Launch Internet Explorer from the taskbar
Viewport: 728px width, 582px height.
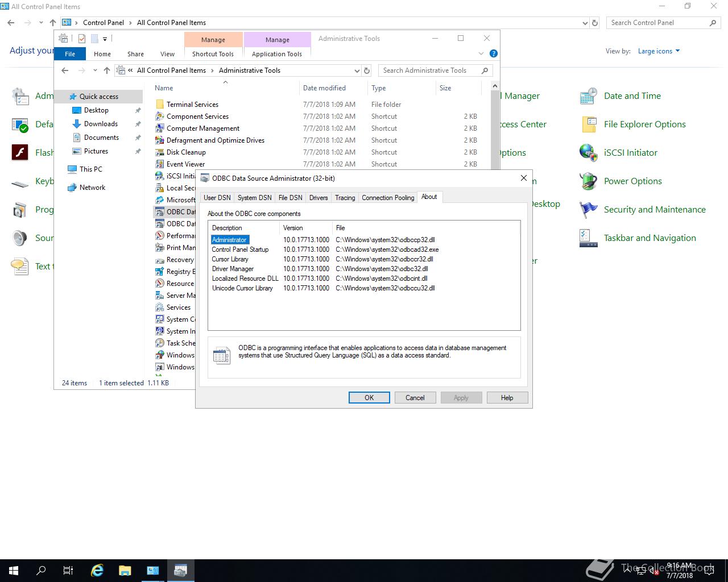pyautogui.click(x=97, y=571)
